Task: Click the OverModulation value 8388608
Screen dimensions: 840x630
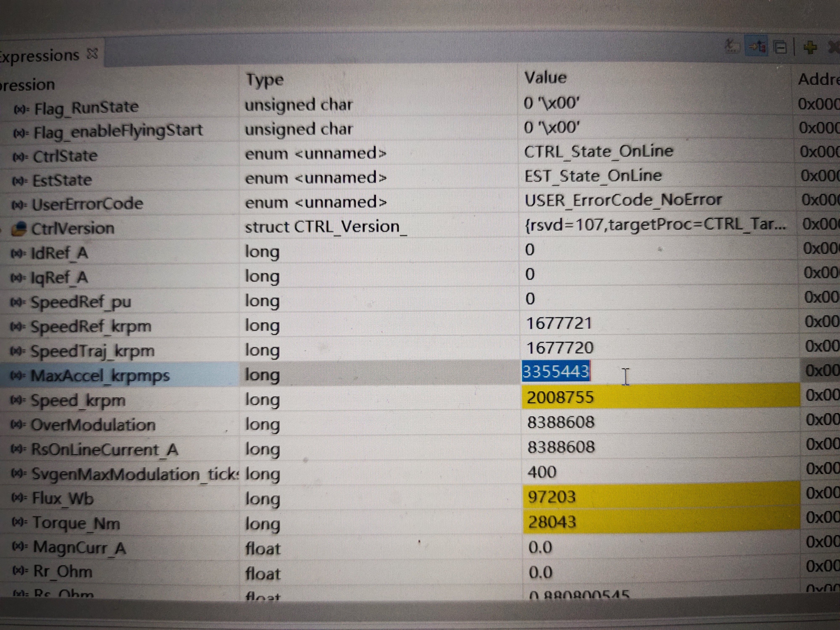Action: [560, 422]
